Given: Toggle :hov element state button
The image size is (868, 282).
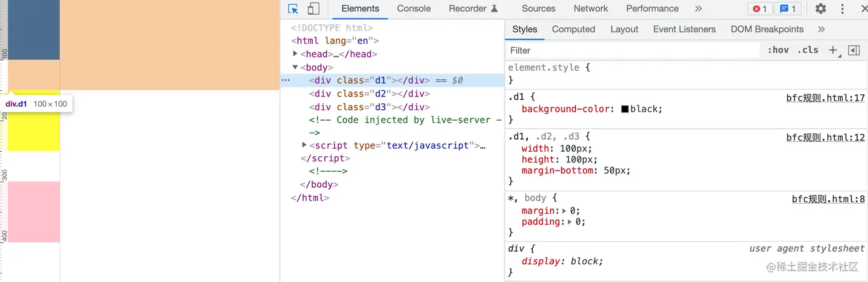Looking at the screenshot, I should click(778, 50).
